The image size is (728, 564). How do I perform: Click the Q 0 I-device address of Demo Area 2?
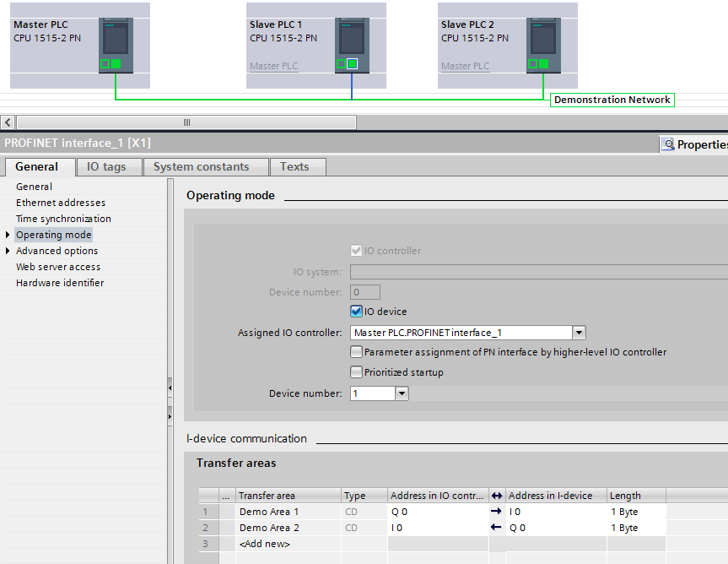tap(556, 528)
